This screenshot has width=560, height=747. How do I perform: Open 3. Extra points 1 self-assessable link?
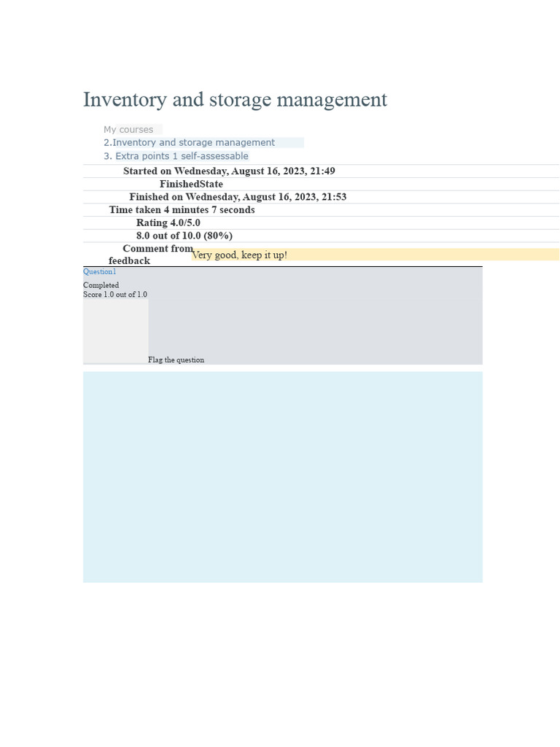tap(176, 156)
